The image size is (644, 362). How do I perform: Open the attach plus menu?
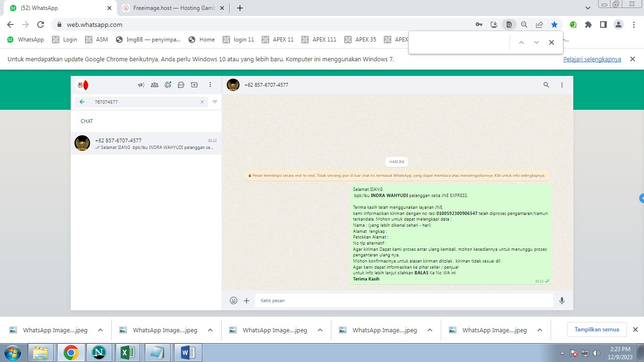247,300
